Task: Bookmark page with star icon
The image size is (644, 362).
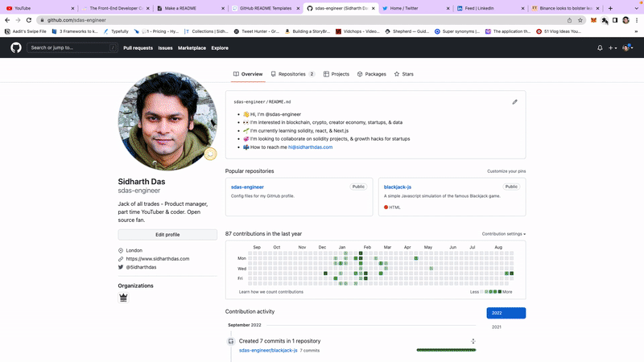Action: [580, 20]
